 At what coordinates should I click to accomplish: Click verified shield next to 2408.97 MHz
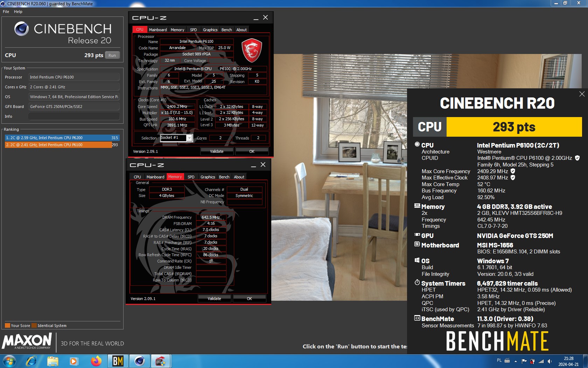pos(513,178)
